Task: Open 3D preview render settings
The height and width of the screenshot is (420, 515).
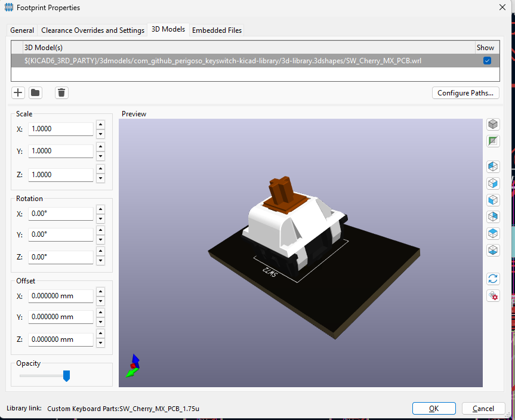Action: (493, 295)
